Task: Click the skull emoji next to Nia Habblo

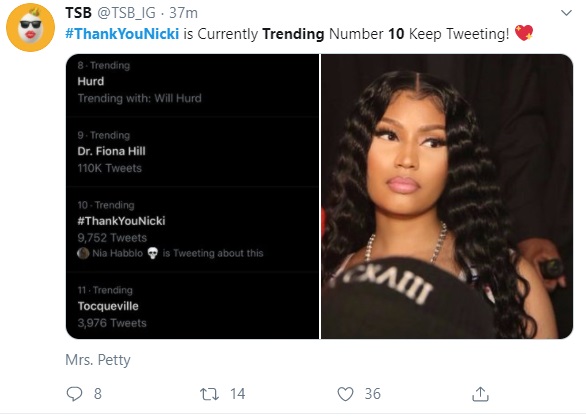Action: 152,253
